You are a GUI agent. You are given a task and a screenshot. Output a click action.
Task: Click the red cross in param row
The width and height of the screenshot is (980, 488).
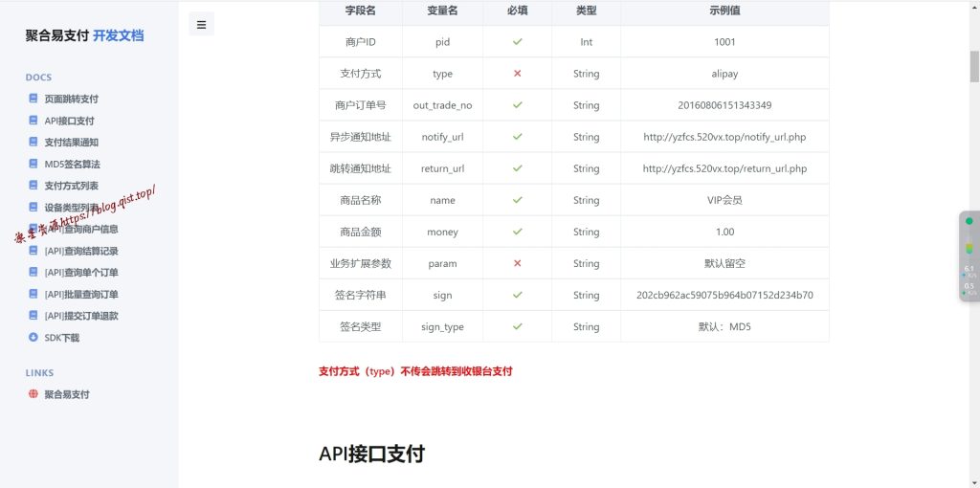click(517, 263)
